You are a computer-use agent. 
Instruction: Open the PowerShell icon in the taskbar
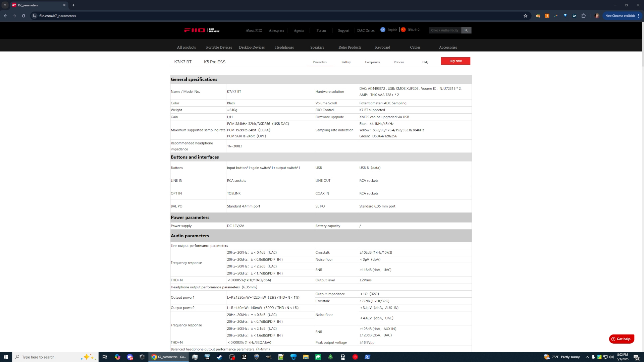click(368, 357)
